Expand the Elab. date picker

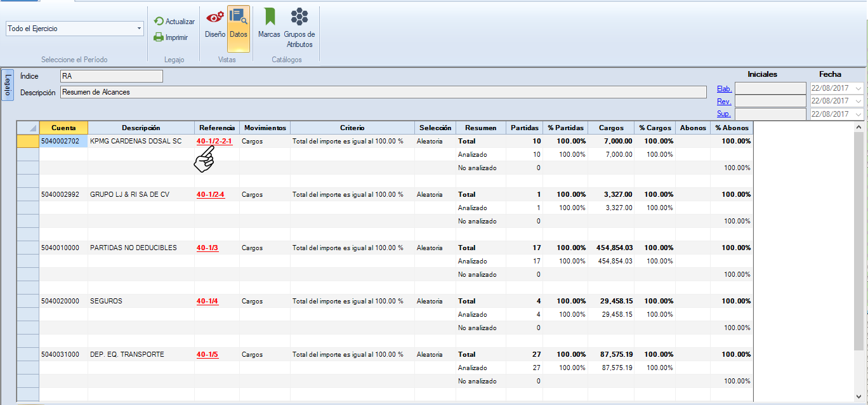(x=858, y=88)
